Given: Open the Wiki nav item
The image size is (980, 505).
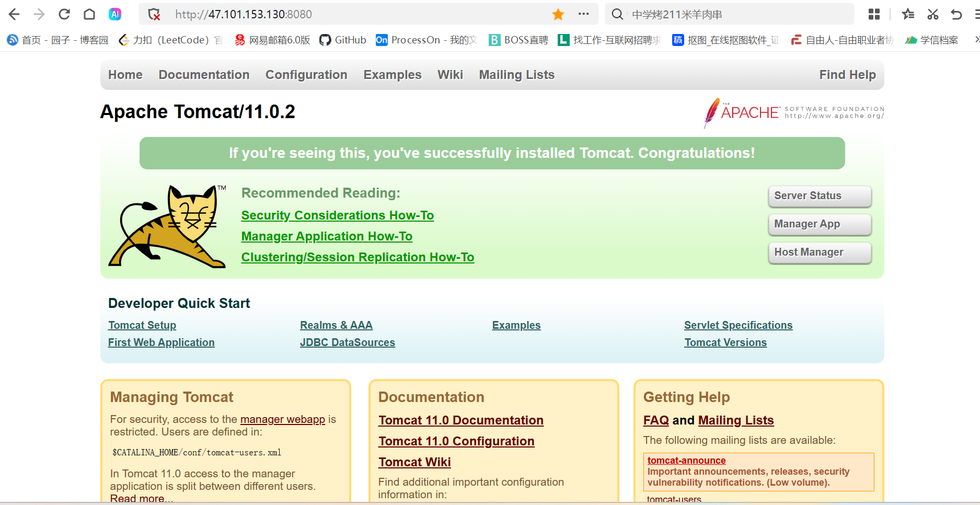Looking at the screenshot, I should 450,75.
